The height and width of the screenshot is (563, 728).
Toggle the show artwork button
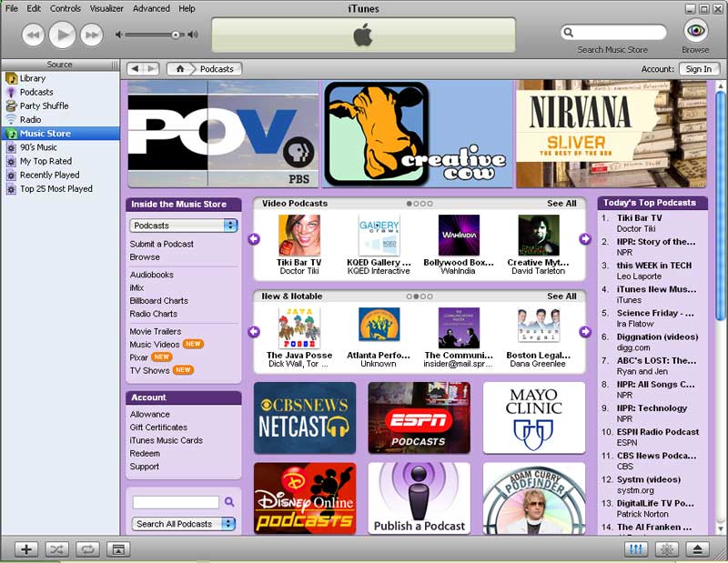click(118, 549)
